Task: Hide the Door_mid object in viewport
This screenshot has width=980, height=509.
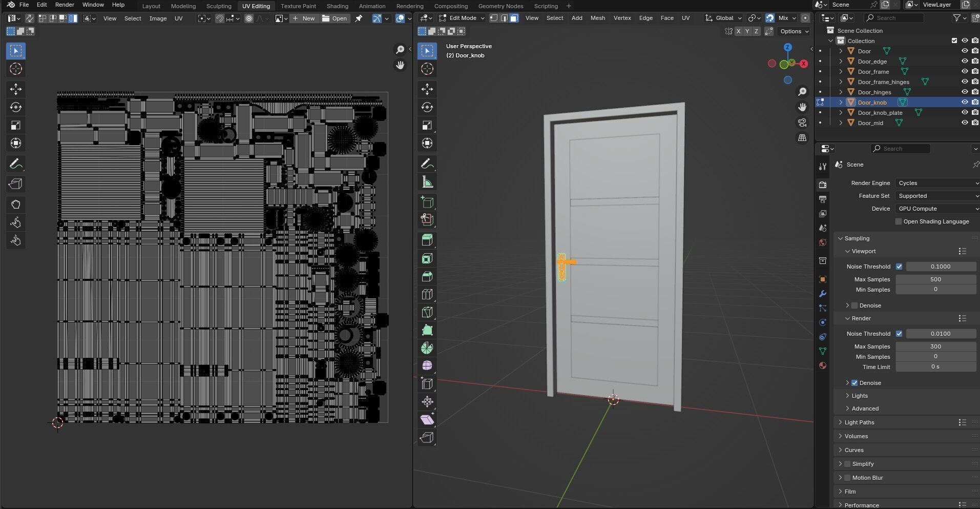Action: tap(965, 123)
